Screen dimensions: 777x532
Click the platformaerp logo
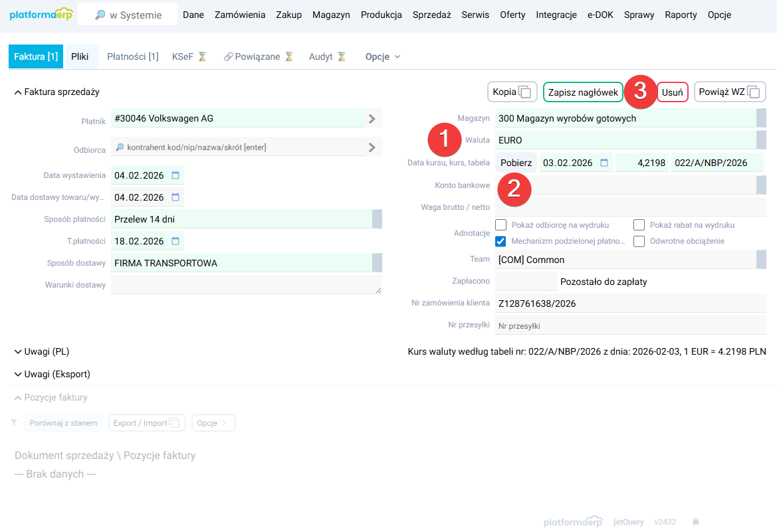click(x=41, y=15)
